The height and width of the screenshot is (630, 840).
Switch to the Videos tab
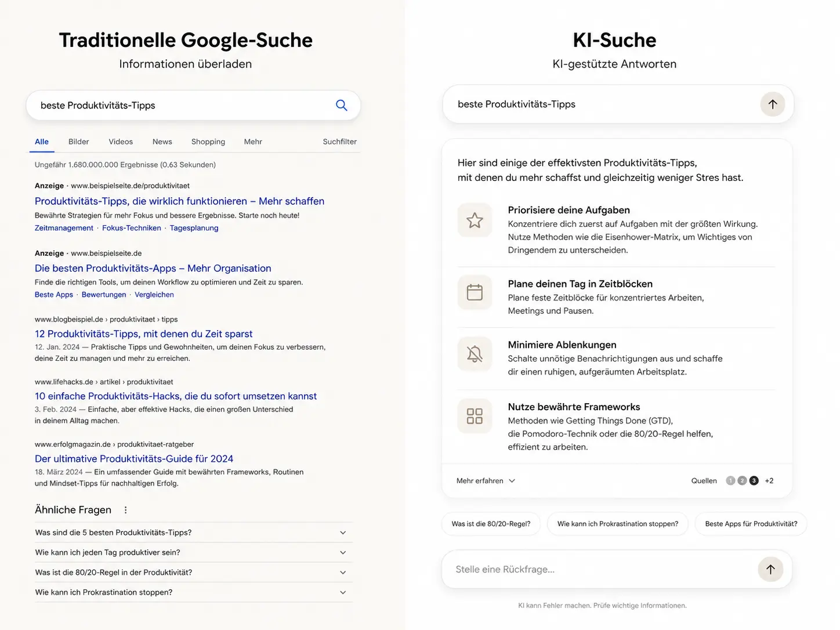121,142
